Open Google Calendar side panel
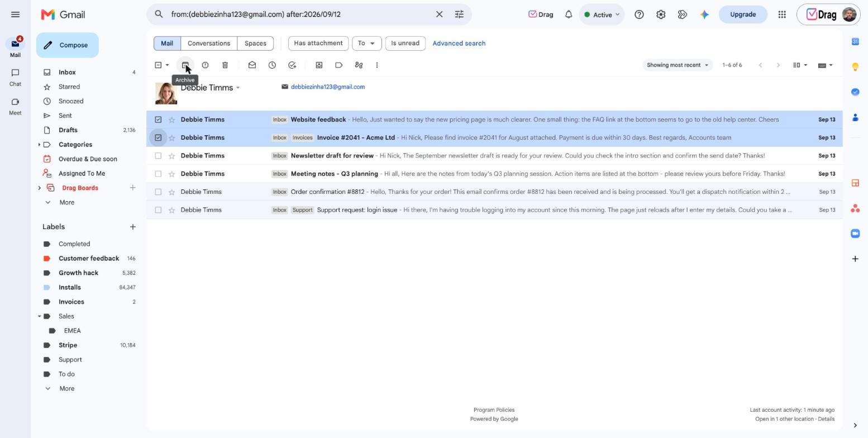 point(855,41)
